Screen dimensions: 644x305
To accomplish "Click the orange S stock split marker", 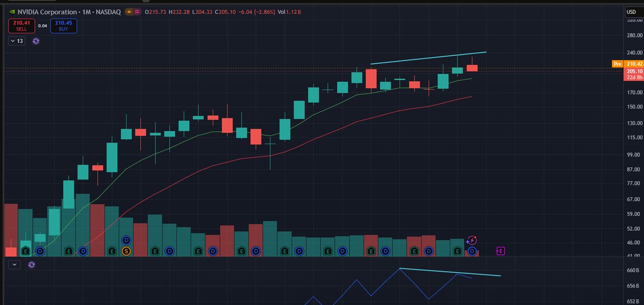I will pos(127,251).
